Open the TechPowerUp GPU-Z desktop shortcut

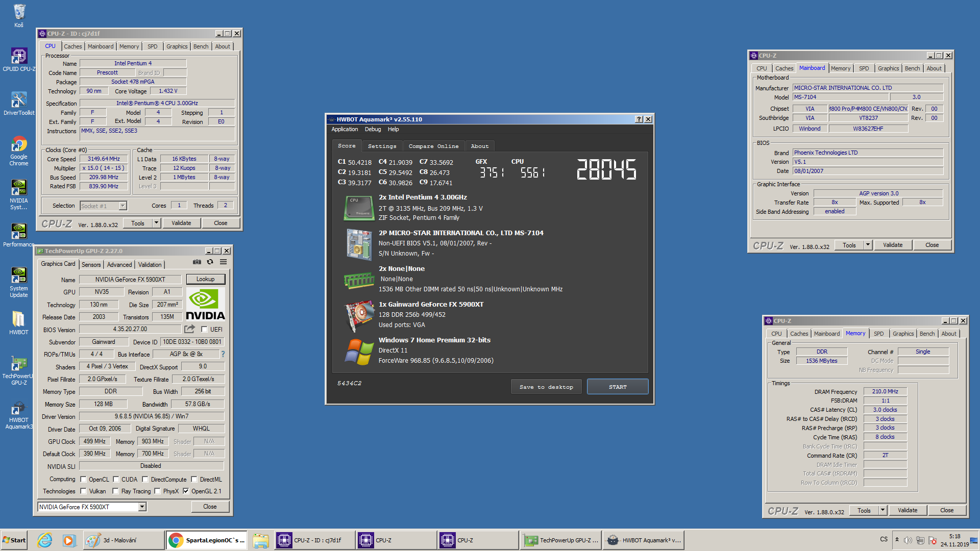coord(19,370)
